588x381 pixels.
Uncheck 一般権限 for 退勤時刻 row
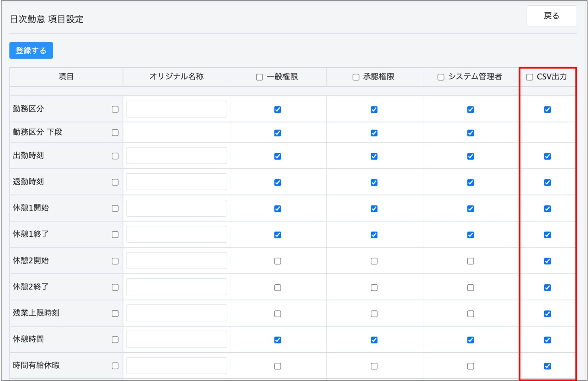(277, 182)
